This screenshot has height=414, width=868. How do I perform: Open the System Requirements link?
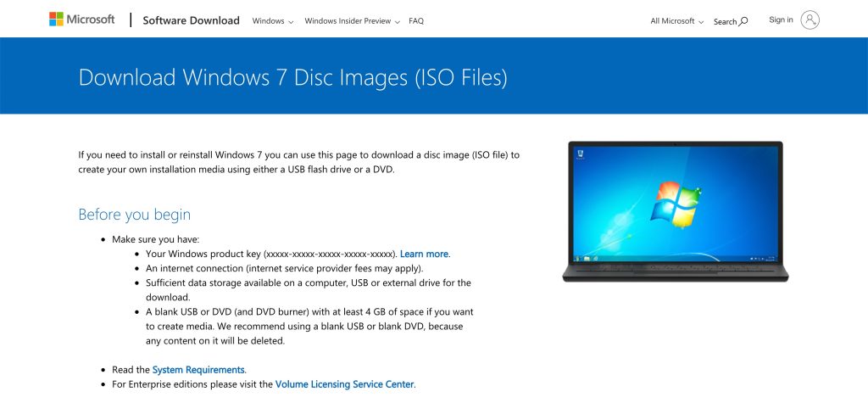click(x=198, y=370)
